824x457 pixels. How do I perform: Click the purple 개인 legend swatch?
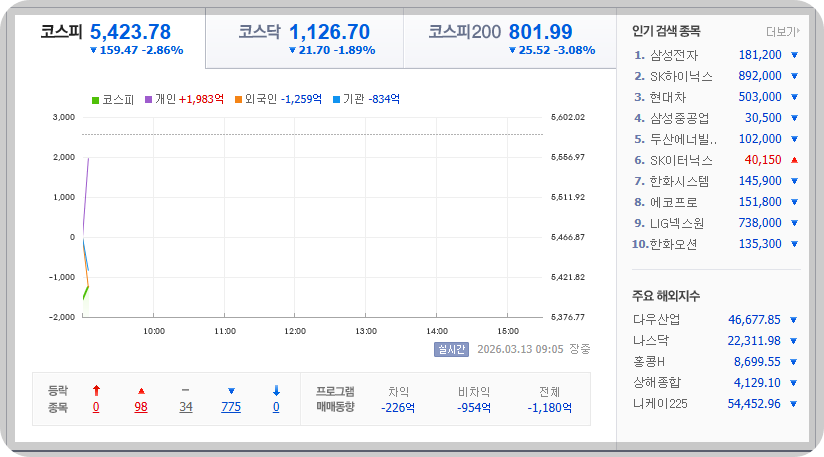[148, 100]
